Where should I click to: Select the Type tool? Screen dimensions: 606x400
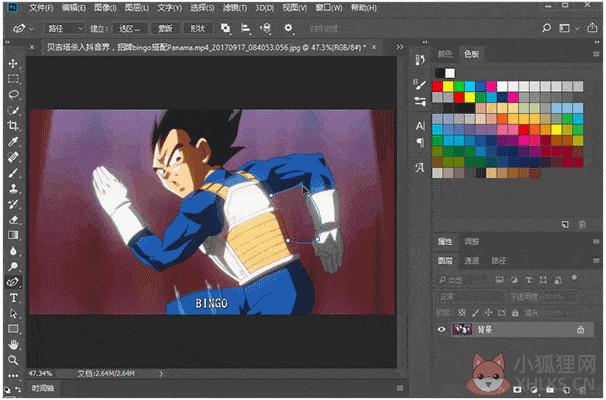coord(13,298)
